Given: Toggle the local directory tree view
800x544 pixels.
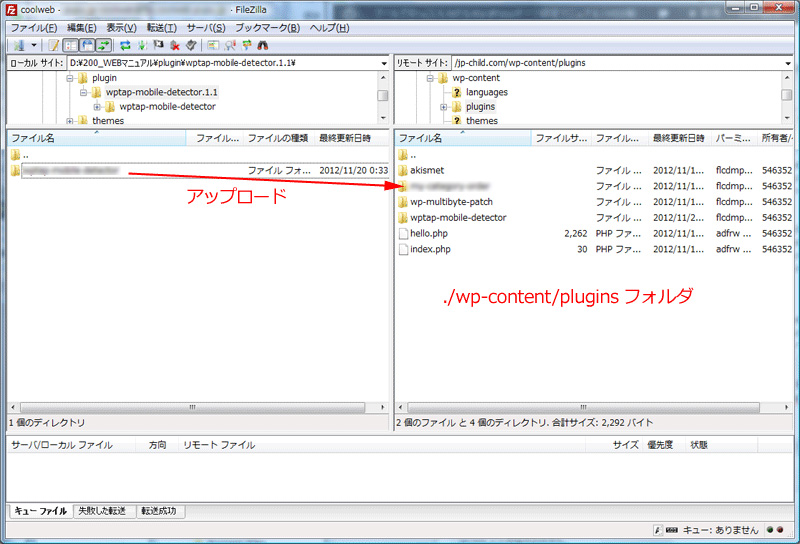Looking at the screenshot, I should [70, 45].
